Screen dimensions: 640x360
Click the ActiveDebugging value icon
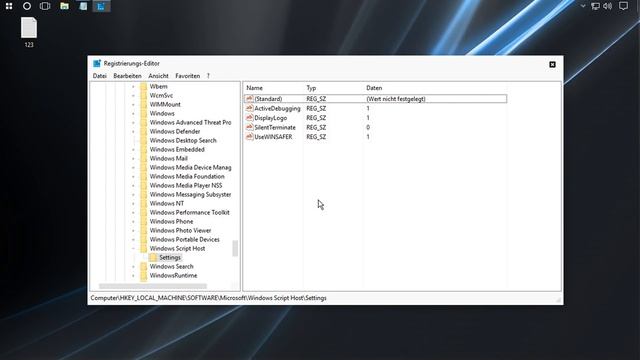[x=249, y=108]
